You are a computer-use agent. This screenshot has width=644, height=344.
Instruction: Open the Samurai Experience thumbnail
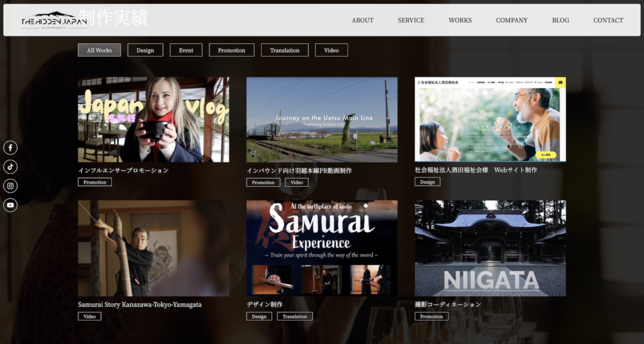click(x=321, y=248)
